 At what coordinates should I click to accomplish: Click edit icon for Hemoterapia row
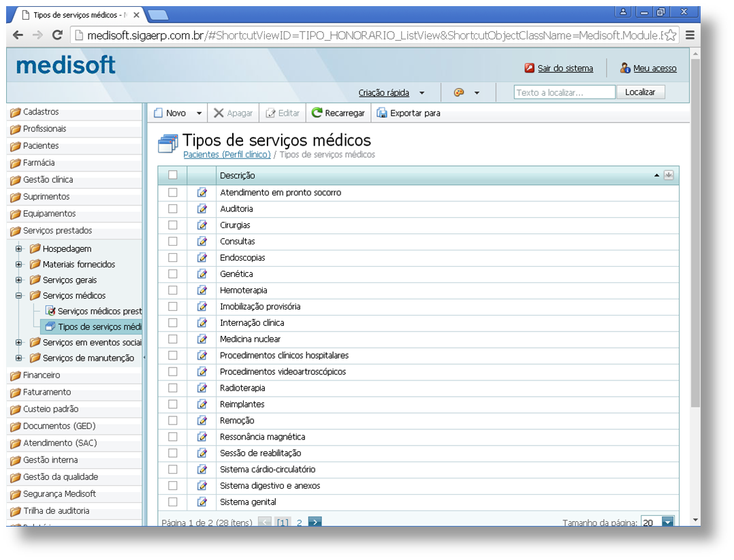pyautogui.click(x=202, y=290)
